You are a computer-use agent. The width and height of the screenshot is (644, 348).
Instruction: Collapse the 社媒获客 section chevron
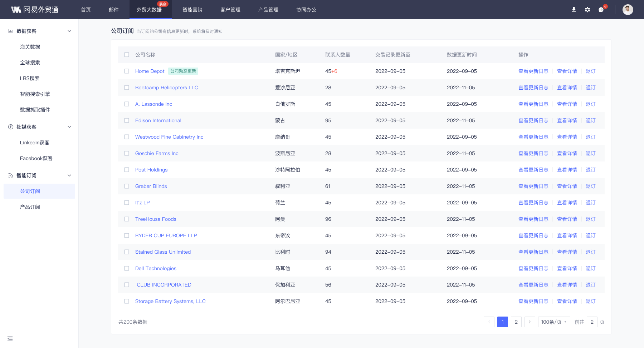[x=69, y=127]
